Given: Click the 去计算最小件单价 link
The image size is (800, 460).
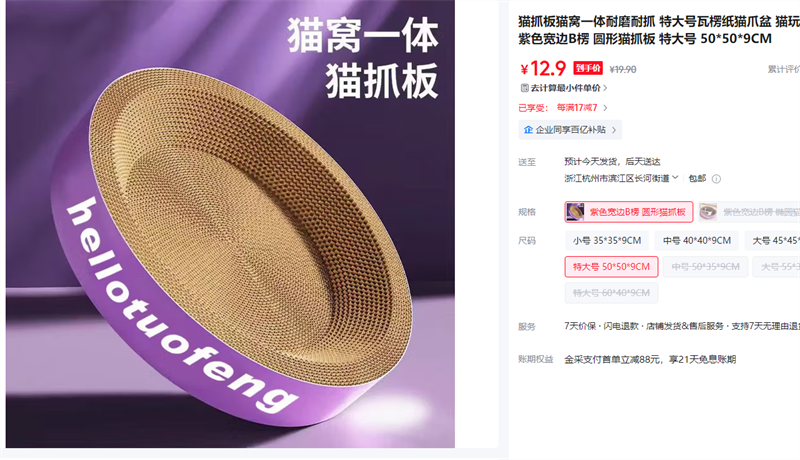Looking at the screenshot, I should 565,88.
